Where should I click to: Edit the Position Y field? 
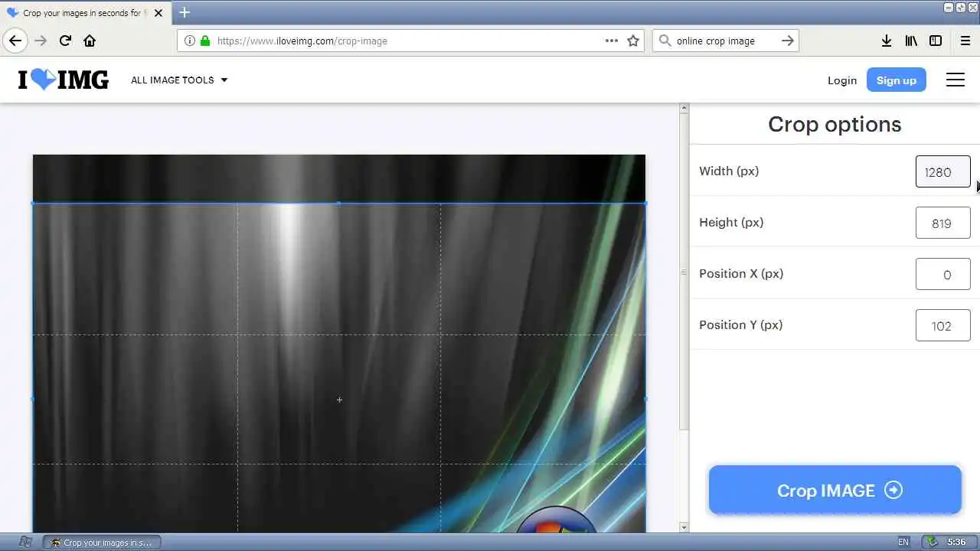[943, 325]
